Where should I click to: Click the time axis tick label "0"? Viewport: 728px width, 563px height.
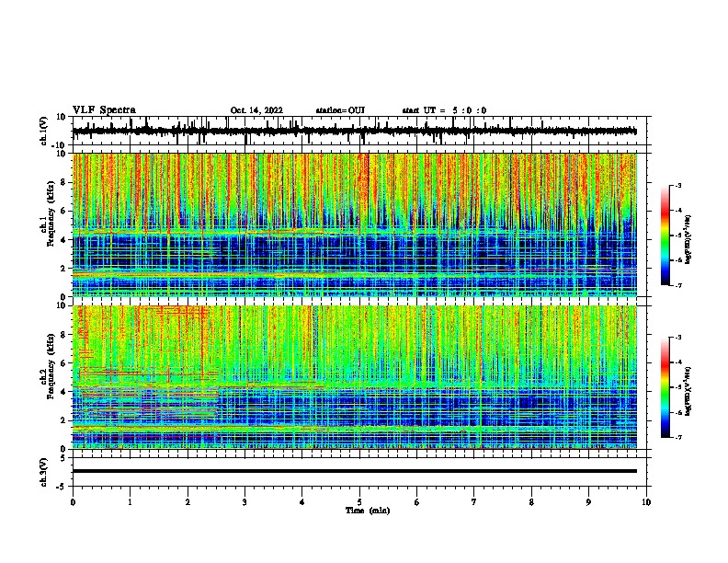pos(73,502)
